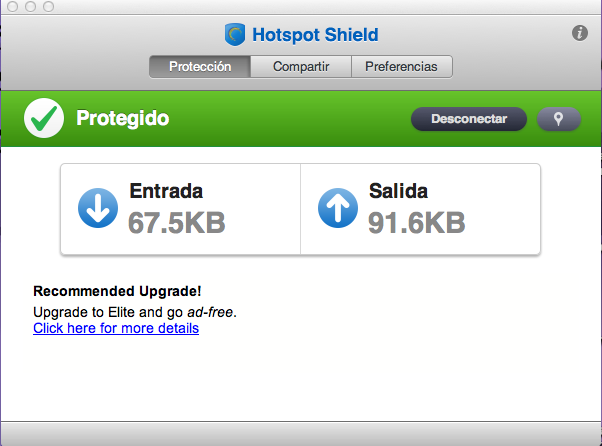Viewport: 602px width, 446px height.
Task: Go to the Preferencias tab
Action: pyautogui.click(x=401, y=67)
